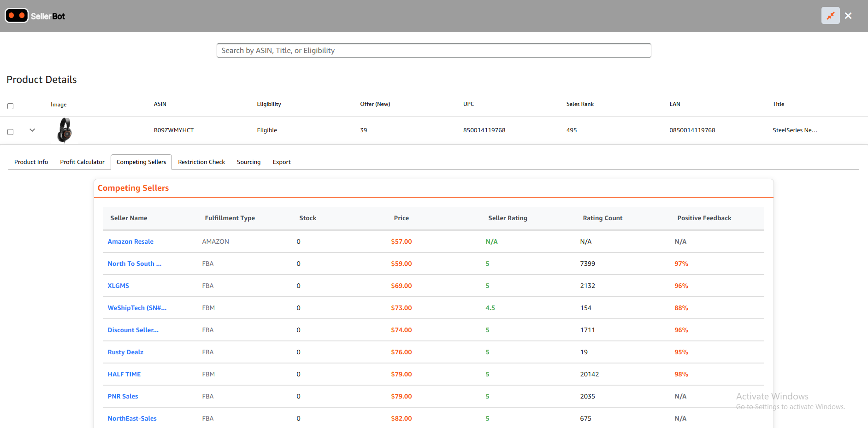The image size is (868, 428).
Task: Check the B09ZWMYHCT product row checkbox
Action: (10, 132)
